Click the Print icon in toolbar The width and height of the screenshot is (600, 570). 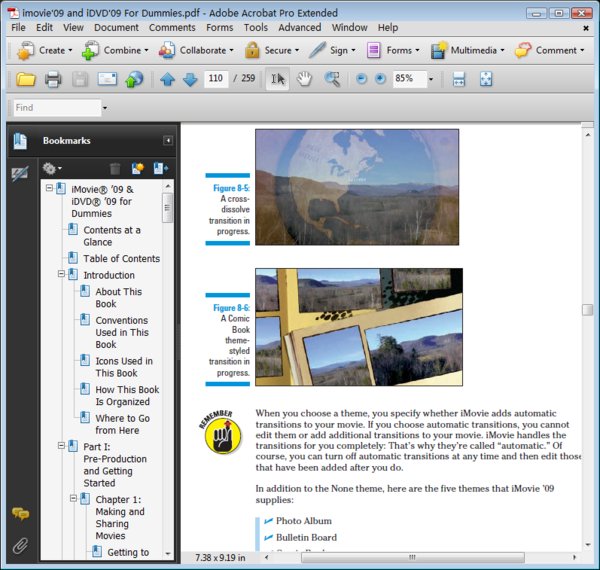(53, 79)
